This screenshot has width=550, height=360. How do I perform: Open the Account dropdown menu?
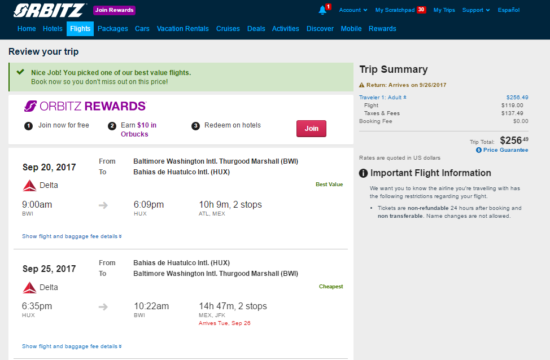tap(353, 10)
